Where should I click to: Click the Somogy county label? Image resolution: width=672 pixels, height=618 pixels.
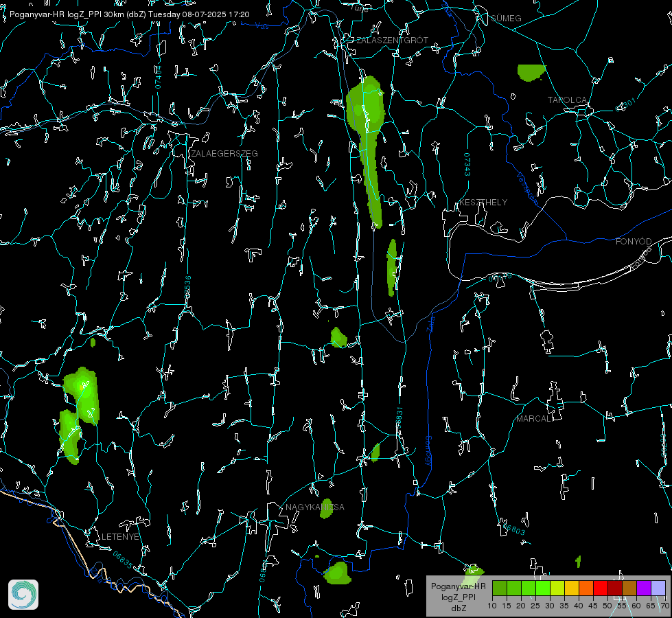pos(428,451)
